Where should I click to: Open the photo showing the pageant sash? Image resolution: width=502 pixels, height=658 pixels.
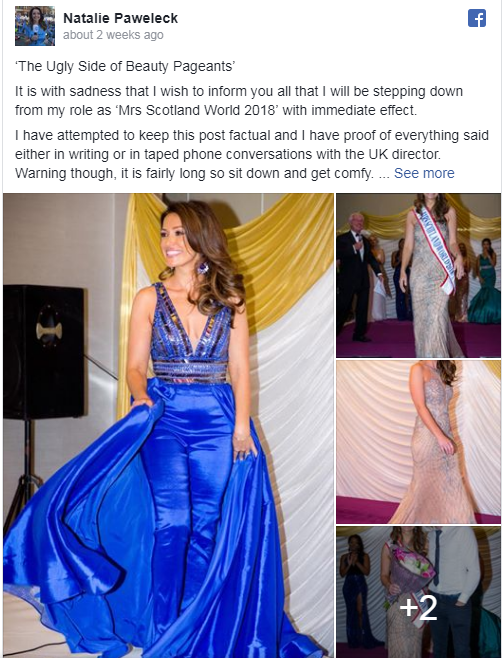[418, 276]
